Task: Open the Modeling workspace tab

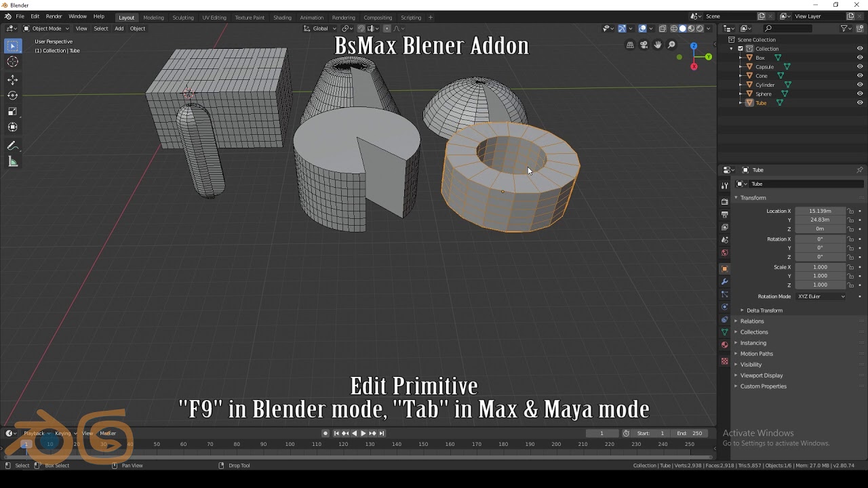Action: (153, 18)
